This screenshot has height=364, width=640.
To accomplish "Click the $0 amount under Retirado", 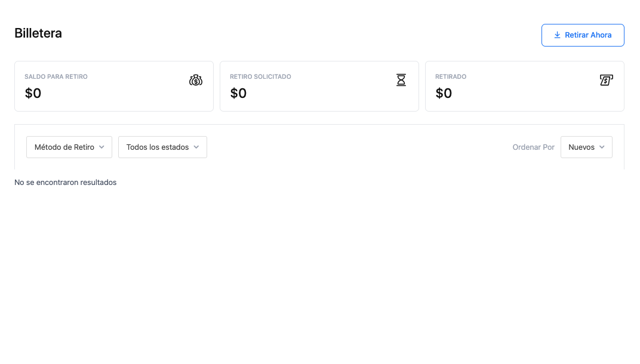I will coord(444,93).
